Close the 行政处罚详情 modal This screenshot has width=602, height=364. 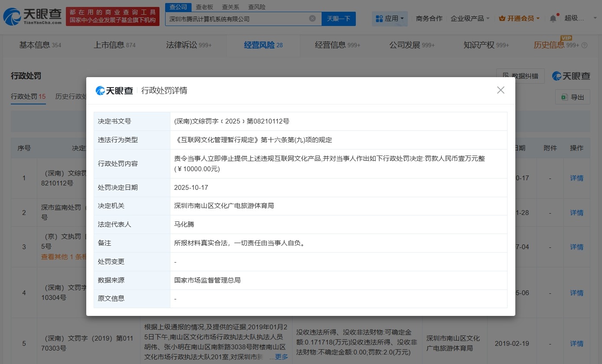(501, 90)
